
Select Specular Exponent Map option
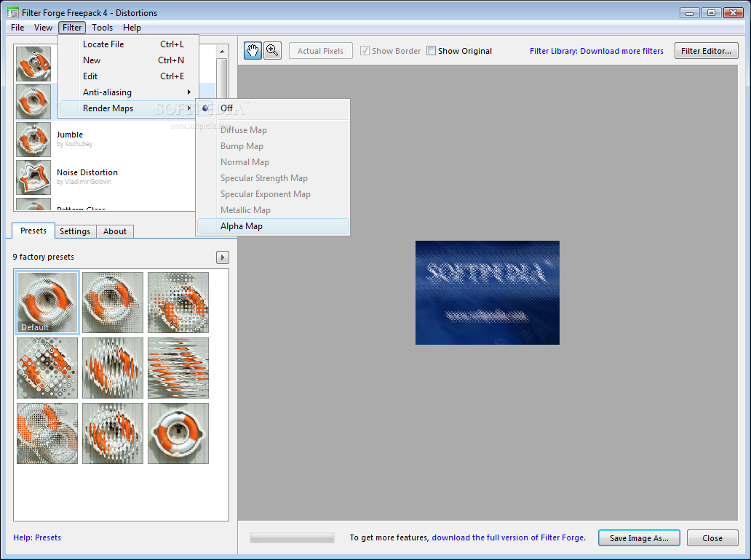point(273,194)
